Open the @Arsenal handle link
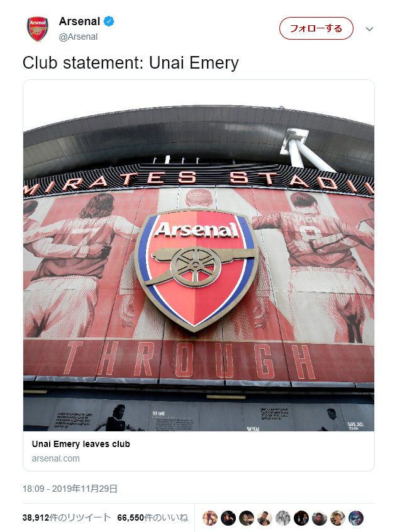The image size is (395, 532). point(79,37)
